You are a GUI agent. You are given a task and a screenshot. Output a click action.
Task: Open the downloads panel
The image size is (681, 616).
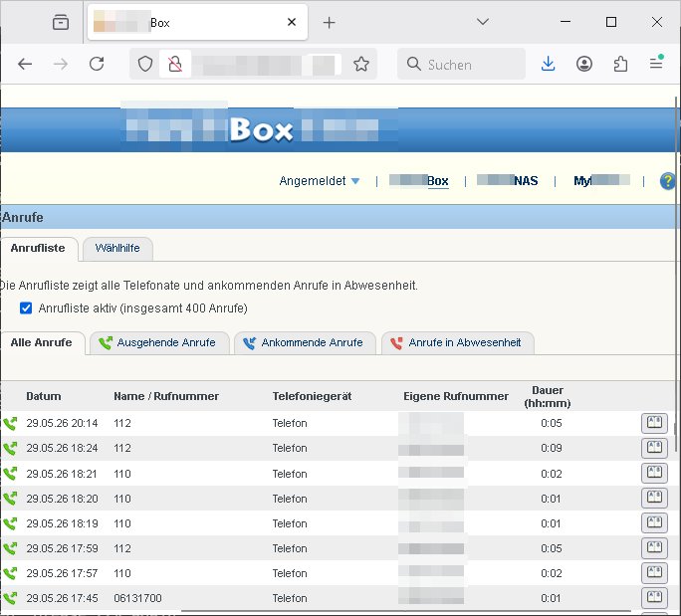(549, 65)
